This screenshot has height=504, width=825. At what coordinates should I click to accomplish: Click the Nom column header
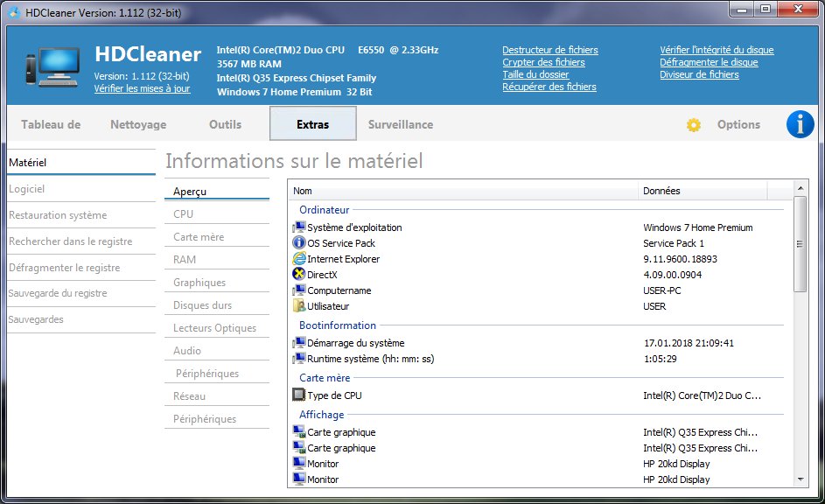coord(463,191)
